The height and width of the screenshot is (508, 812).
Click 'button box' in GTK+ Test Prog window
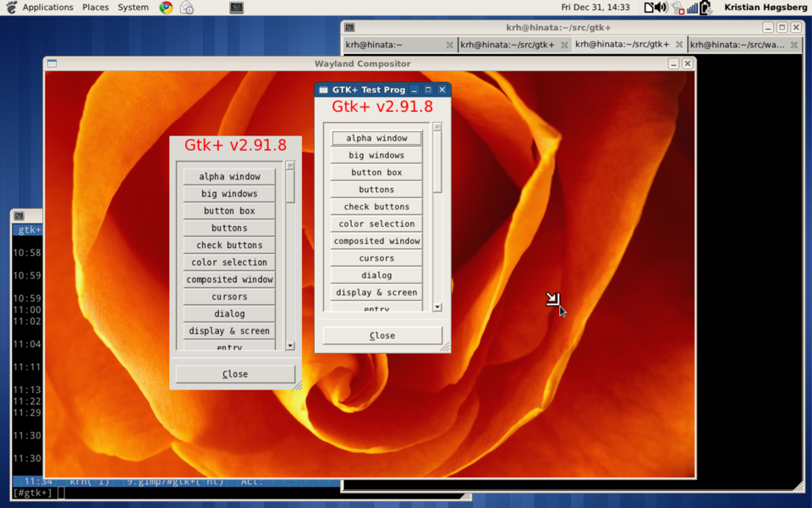tap(376, 173)
